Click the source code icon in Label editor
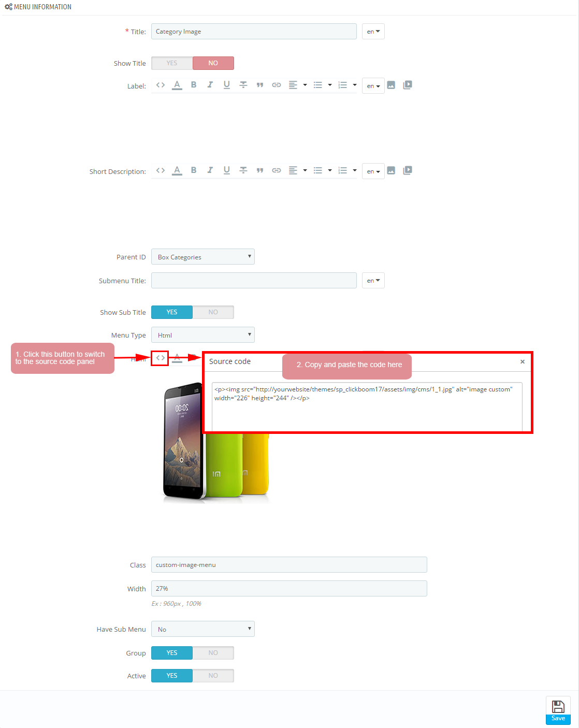This screenshot has height=728, width=579. pos(161,85)
